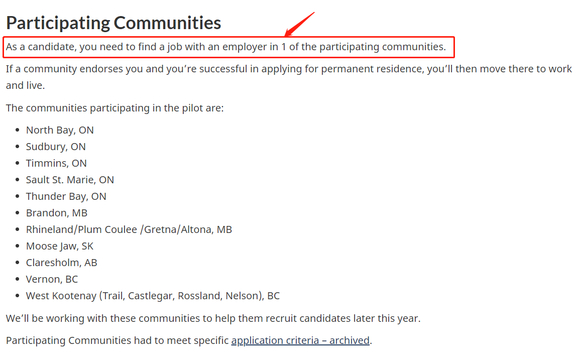Click the sentence about recruiting candidates later
580x361 pixels.
213,318
